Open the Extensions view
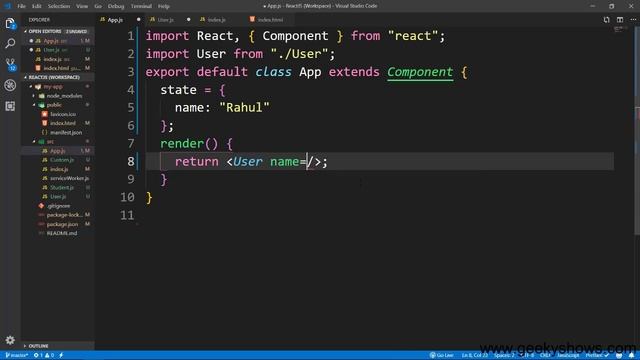Screen dimensions: 640x360 [10, 106]
